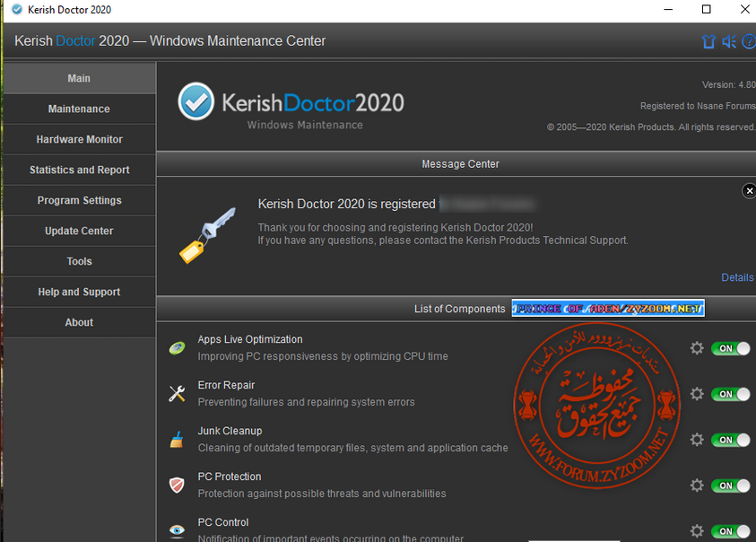Open Program Settings section
This screenshot has height=542, width=756.
pos(79,200)
